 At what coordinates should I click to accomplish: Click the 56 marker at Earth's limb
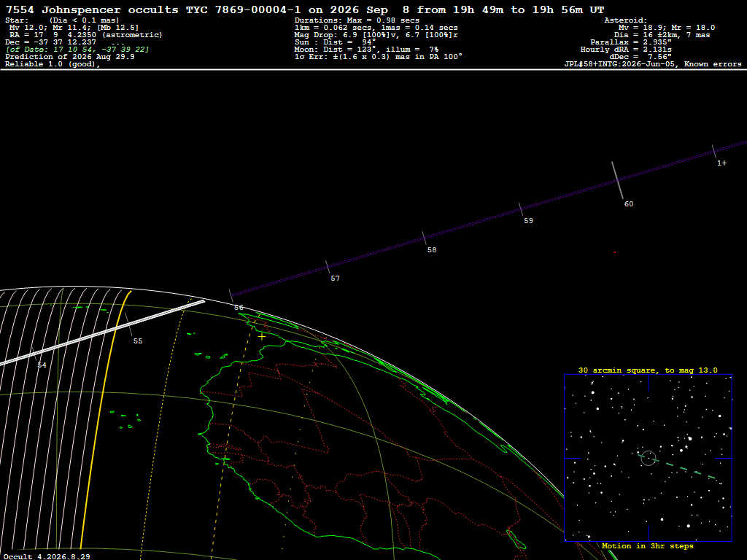(239, 308)
